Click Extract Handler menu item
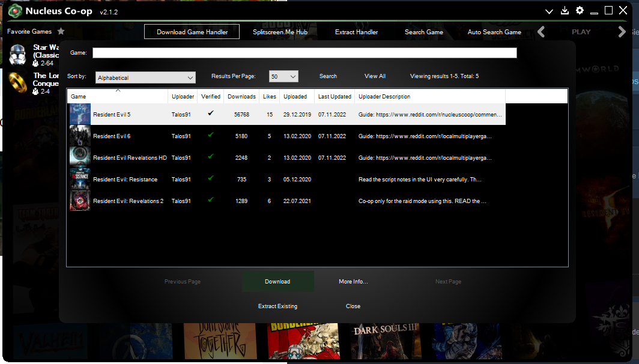 (x=356, y=32)
